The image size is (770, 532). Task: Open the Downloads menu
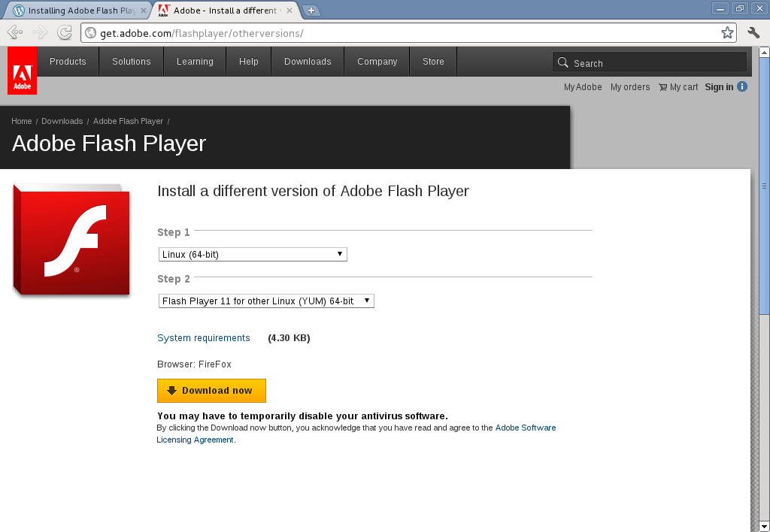308,62
